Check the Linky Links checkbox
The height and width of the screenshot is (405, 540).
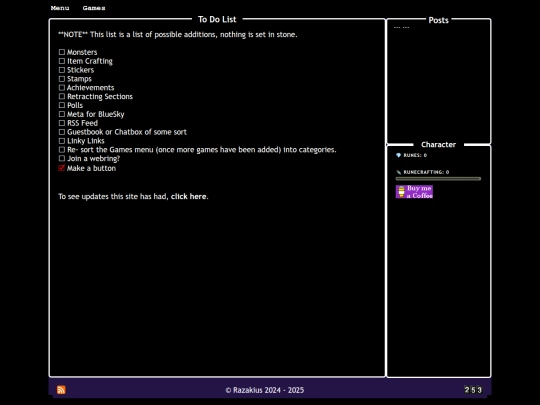coord(62,141)
